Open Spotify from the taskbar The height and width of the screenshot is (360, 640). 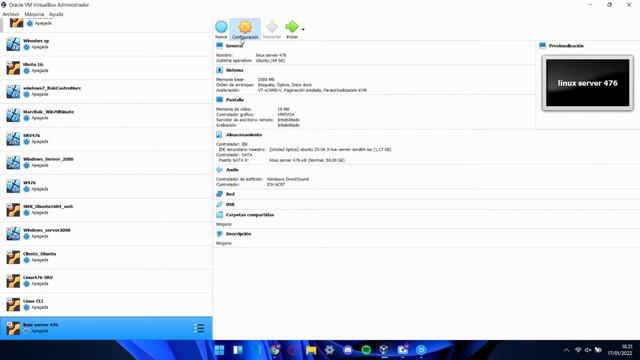(366, 350)
